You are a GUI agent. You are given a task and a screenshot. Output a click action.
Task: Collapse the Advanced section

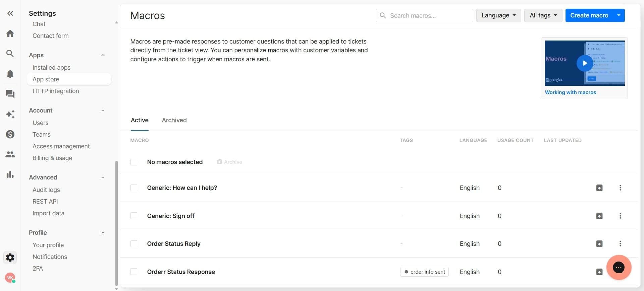(103, 177)
